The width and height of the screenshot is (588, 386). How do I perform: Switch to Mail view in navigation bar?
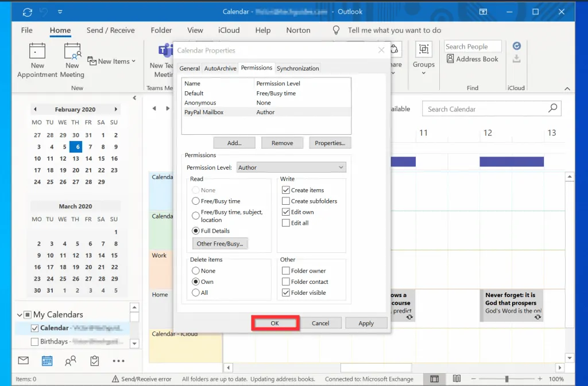24,361
